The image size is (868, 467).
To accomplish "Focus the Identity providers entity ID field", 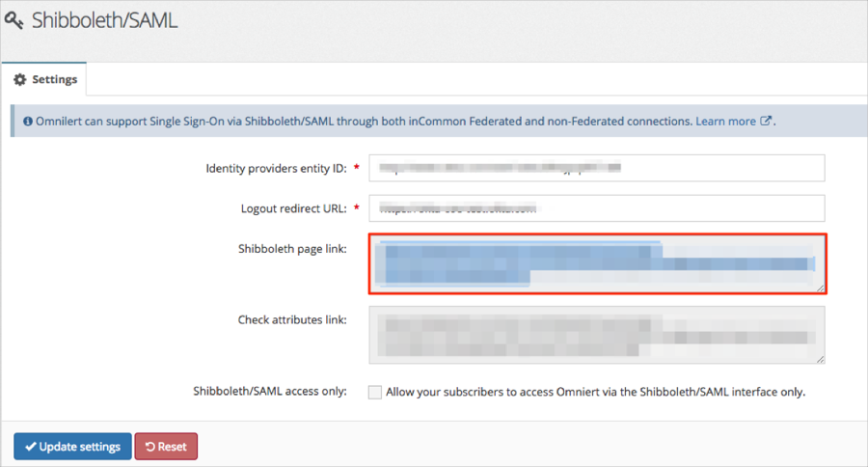I will (596, 168).
